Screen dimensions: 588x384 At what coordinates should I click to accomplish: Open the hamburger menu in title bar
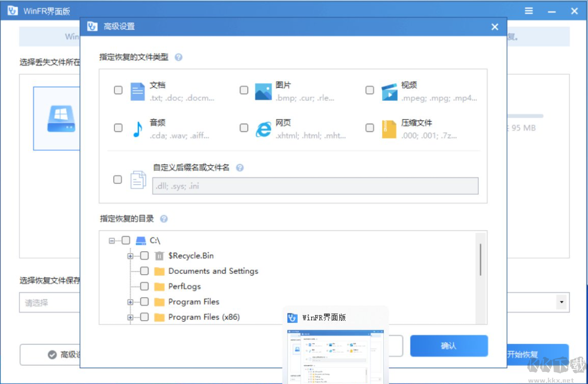(x=528, y=10)
